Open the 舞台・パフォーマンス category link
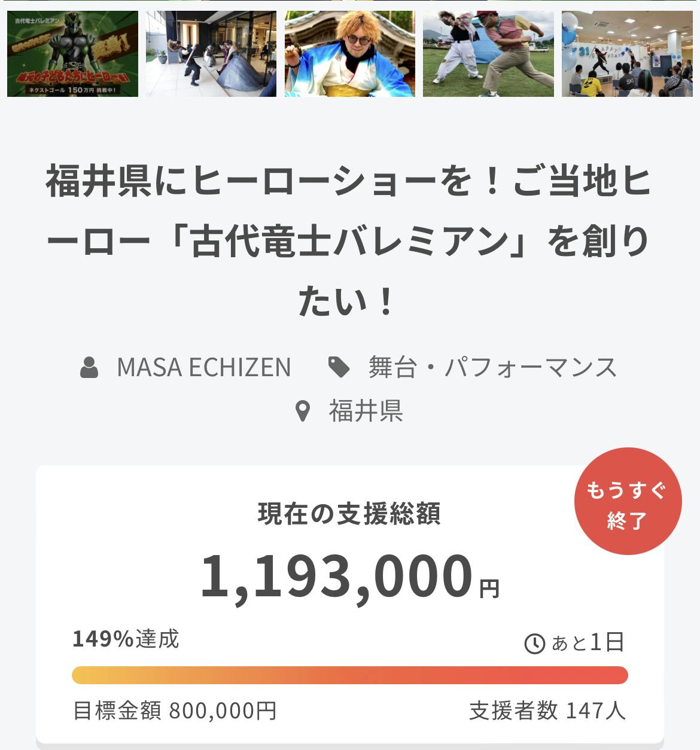 point(492,367)
